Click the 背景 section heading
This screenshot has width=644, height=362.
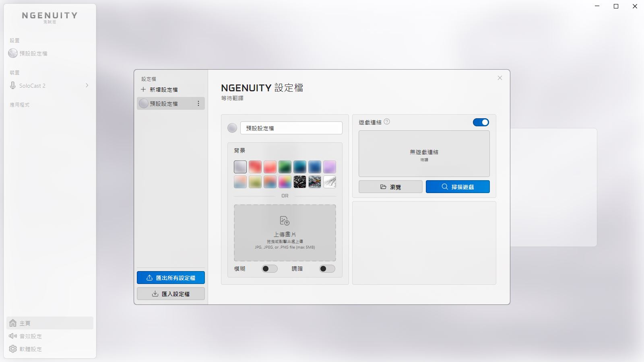(239, 150)
